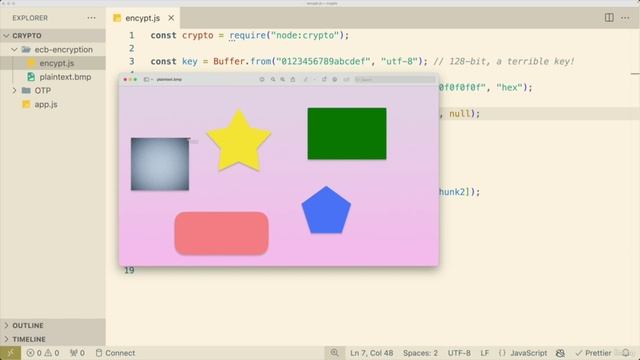Switch to the encypt.js tab
The width and height of the screenshot is (640, 360).
[142, 18]
